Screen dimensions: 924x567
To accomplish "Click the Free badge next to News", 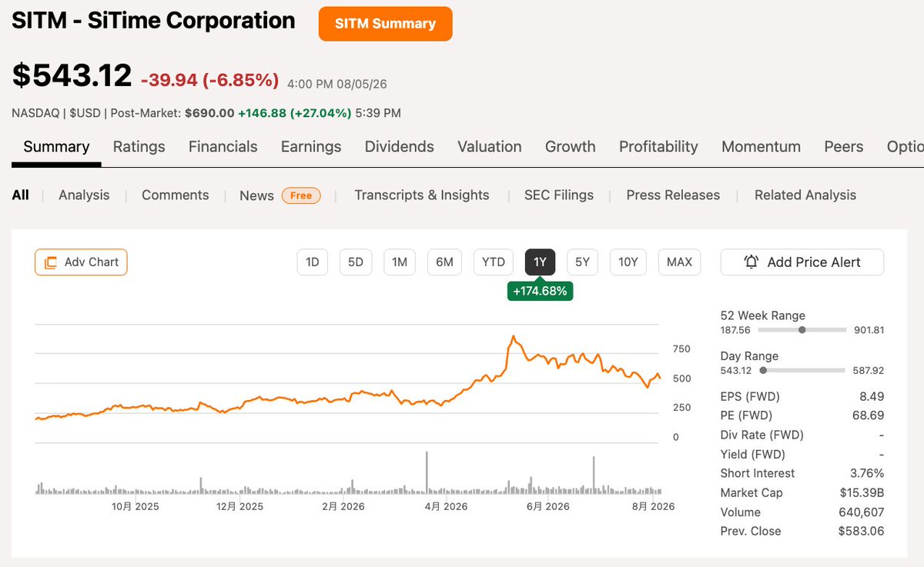I will [x=301, y=195].
